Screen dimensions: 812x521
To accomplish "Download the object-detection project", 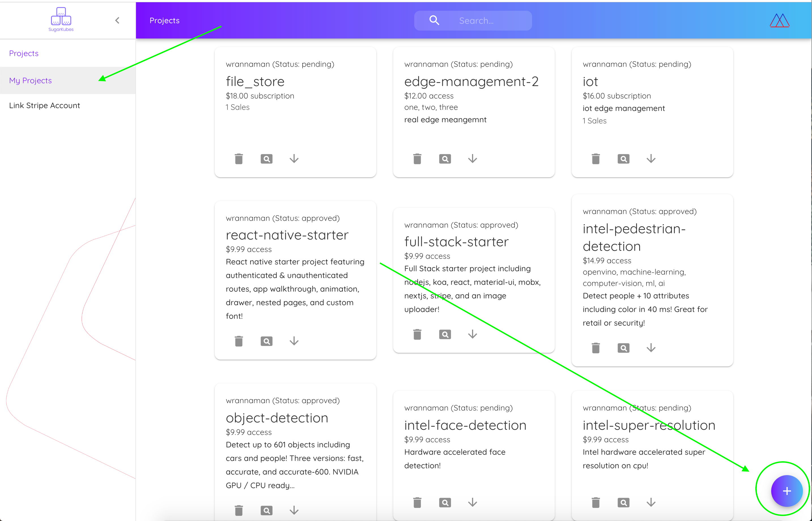I will (294, 510).
